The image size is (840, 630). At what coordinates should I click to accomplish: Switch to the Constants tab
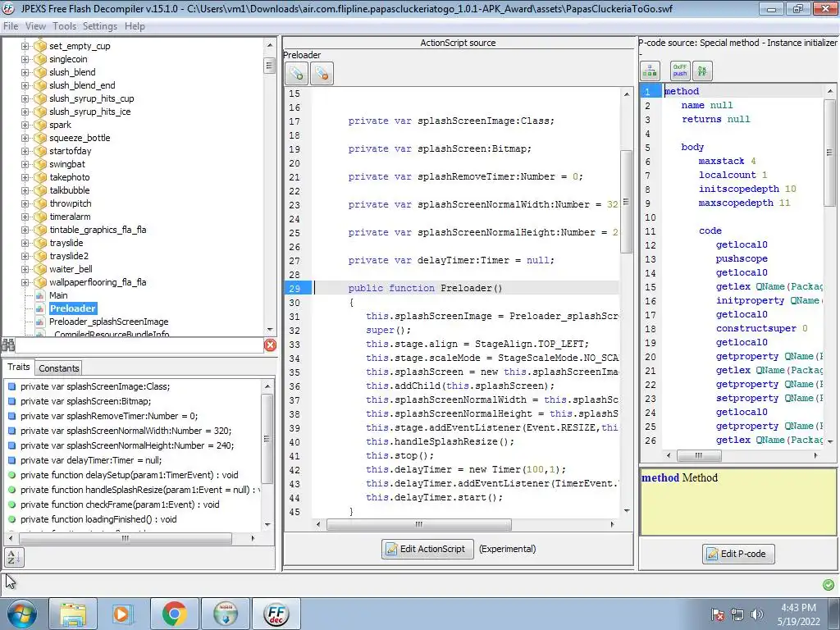59,368
